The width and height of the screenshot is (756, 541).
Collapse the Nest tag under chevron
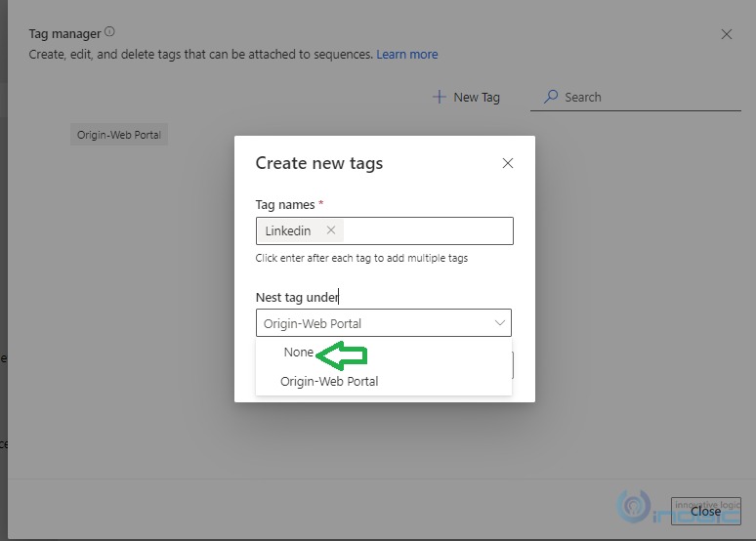(499, 322)
